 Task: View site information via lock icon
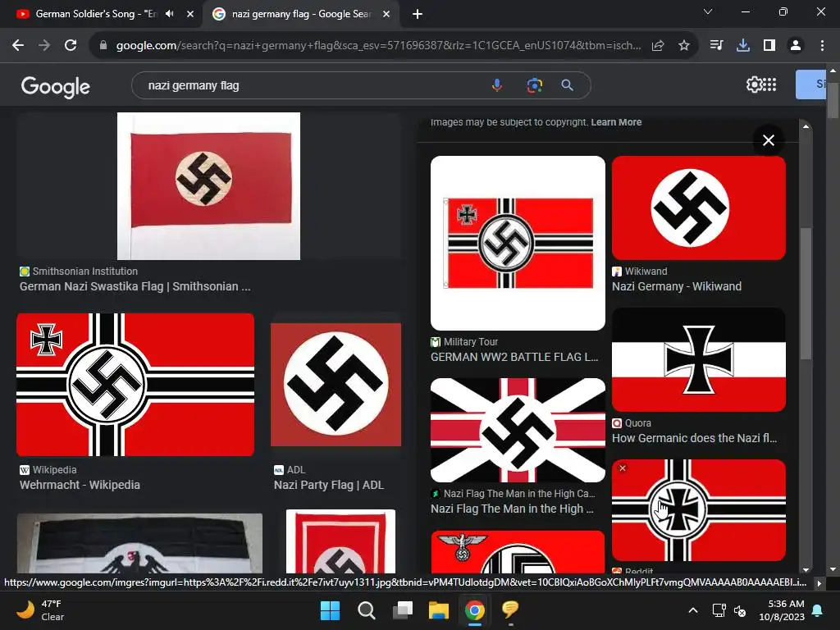tap(103, 46)
